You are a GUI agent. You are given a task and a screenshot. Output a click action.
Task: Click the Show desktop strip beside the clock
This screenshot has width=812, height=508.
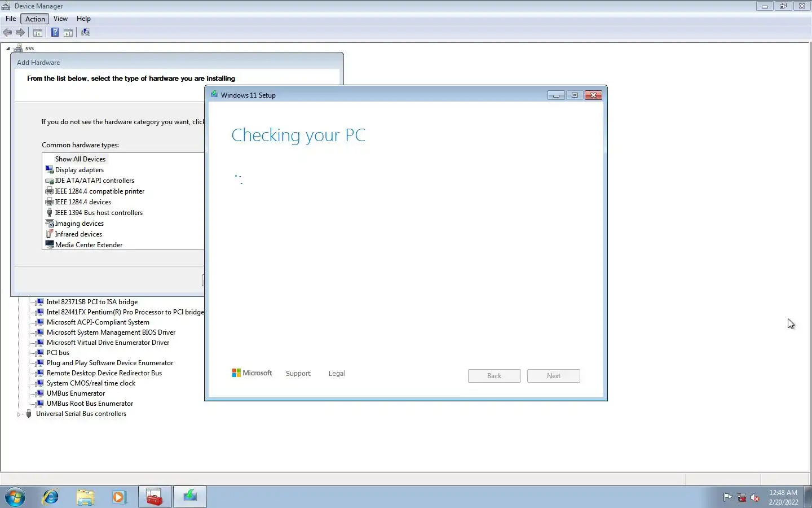[x=807, y=497]
